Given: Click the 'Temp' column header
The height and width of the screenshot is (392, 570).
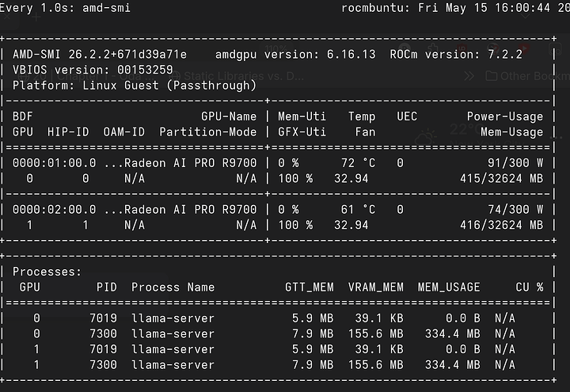Looking at the screenshot, I should (361, 116).
